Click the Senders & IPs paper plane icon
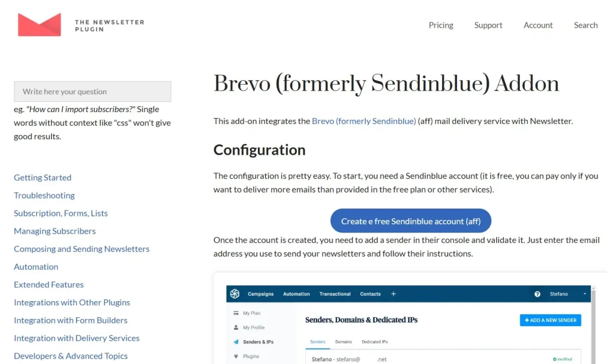This screenshot has height=364, width=607. pos(236,342)
